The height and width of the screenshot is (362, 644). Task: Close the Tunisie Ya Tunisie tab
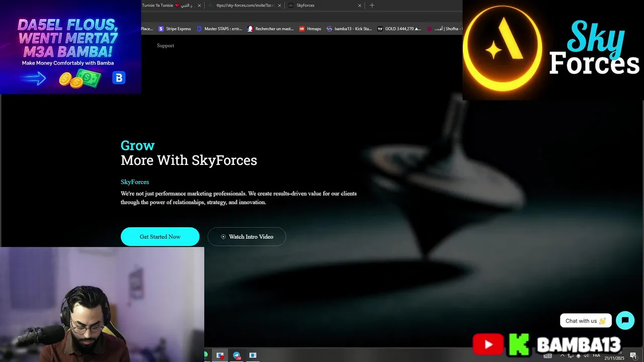pyautogui.click(x=199, y=6)
